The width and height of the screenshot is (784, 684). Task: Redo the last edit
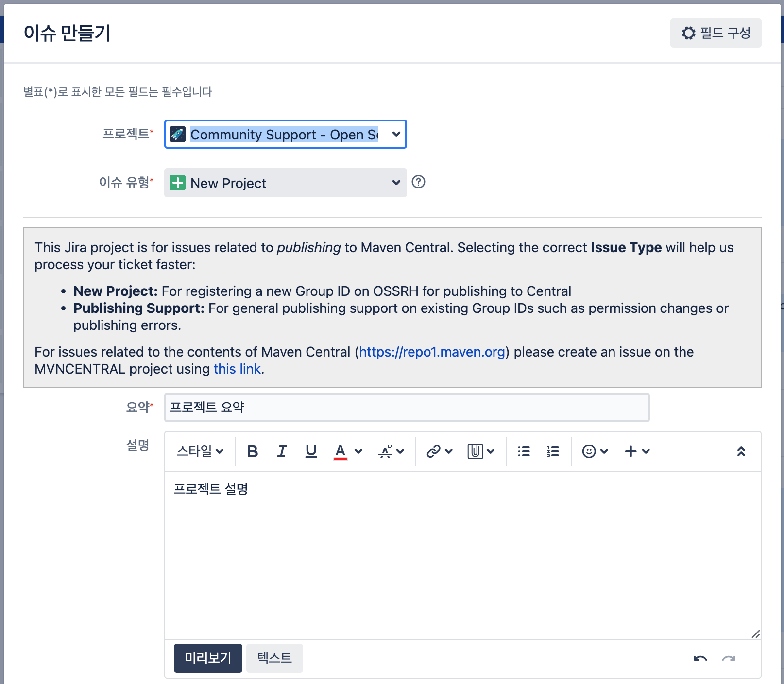click(x=729, y=659)
